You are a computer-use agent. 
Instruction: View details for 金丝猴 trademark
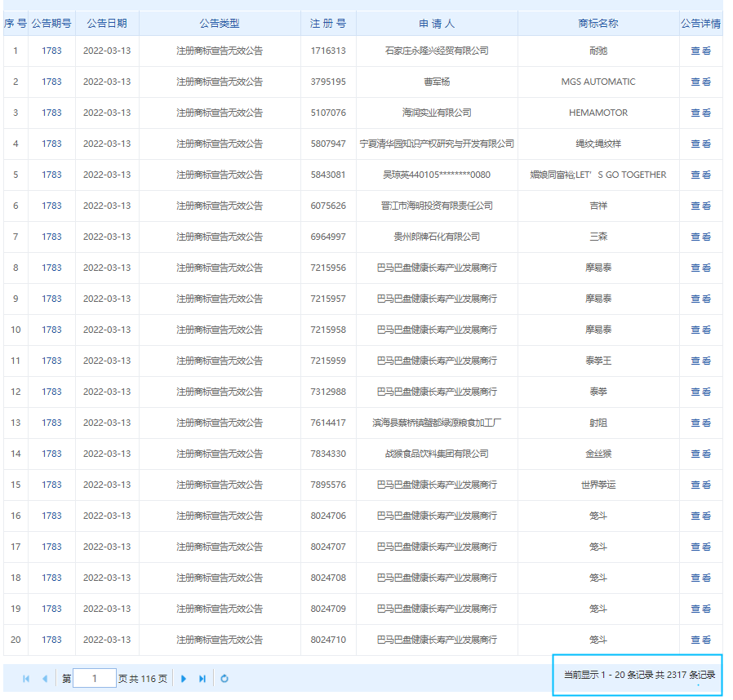700,454
